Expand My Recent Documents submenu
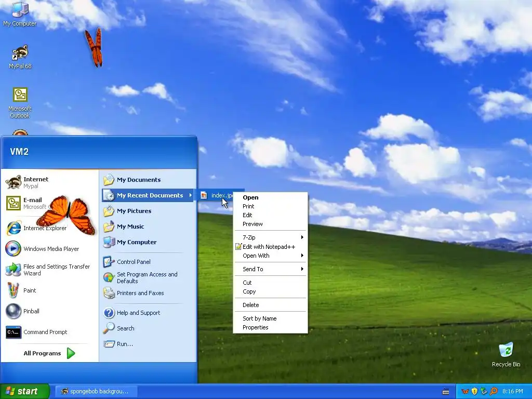 tap(148, 195)
